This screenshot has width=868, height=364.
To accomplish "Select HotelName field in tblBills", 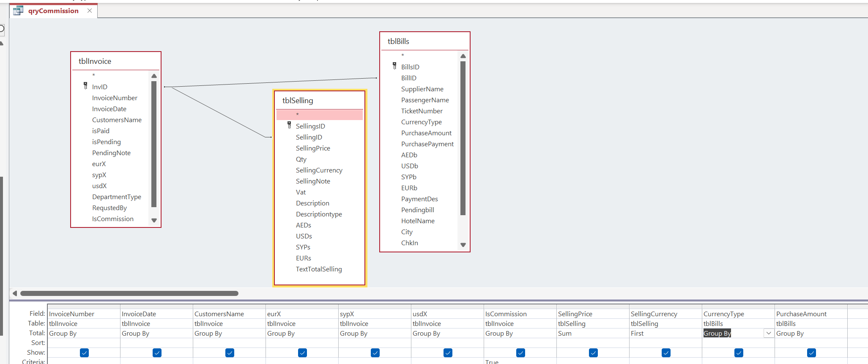I will 418,221.
